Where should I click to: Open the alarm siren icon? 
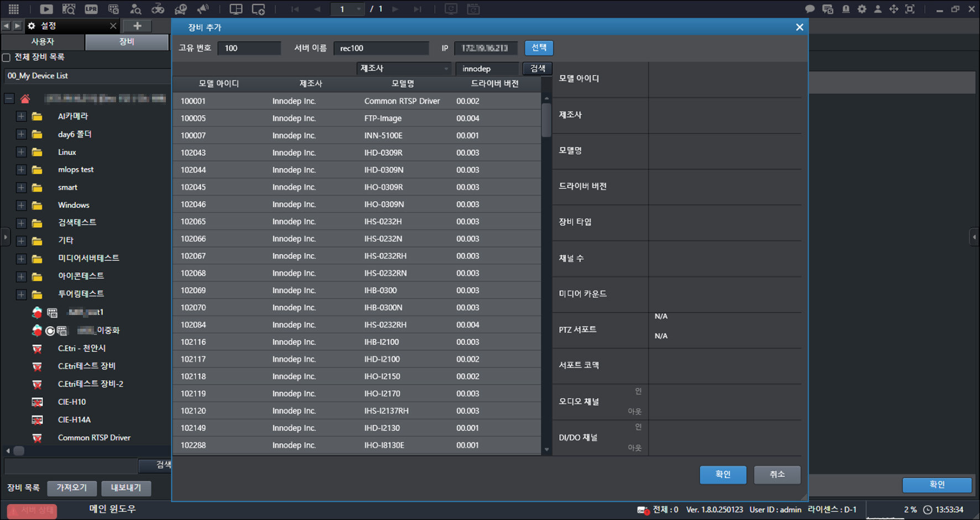[x=846, y=9]
